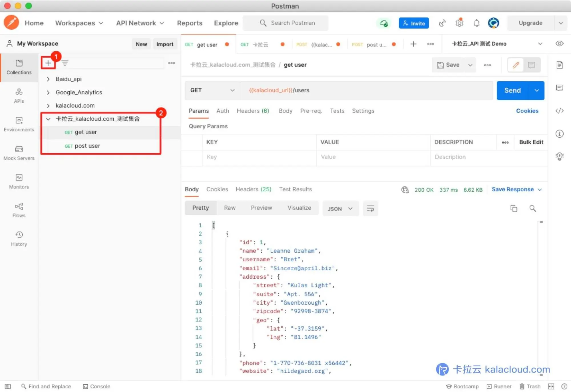Viewport: 571px width, 392px height.
Task: Open the Environments sidebar panel
Action: (19, 124)
